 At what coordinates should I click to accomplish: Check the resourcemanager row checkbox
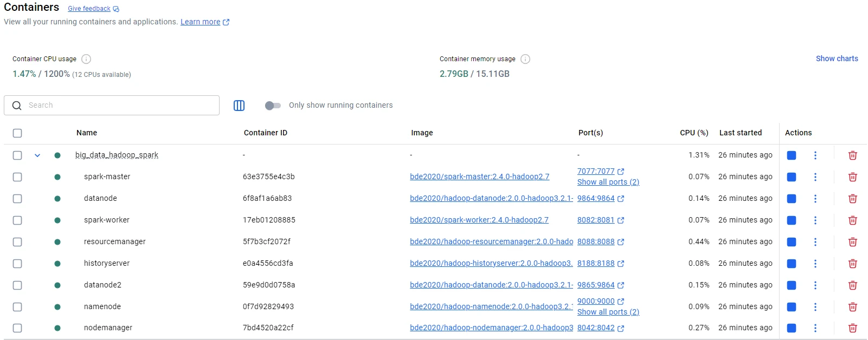point(17,242)
